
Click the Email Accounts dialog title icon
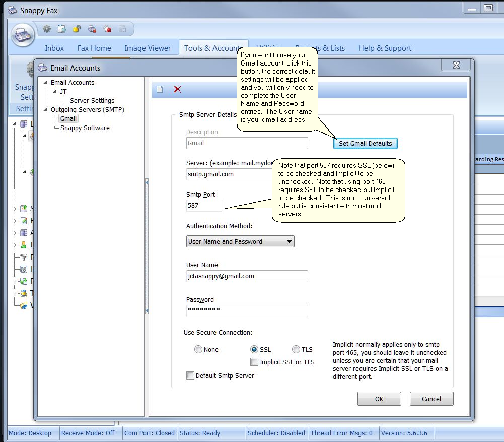pyautogui.click(x=42, y=68)
